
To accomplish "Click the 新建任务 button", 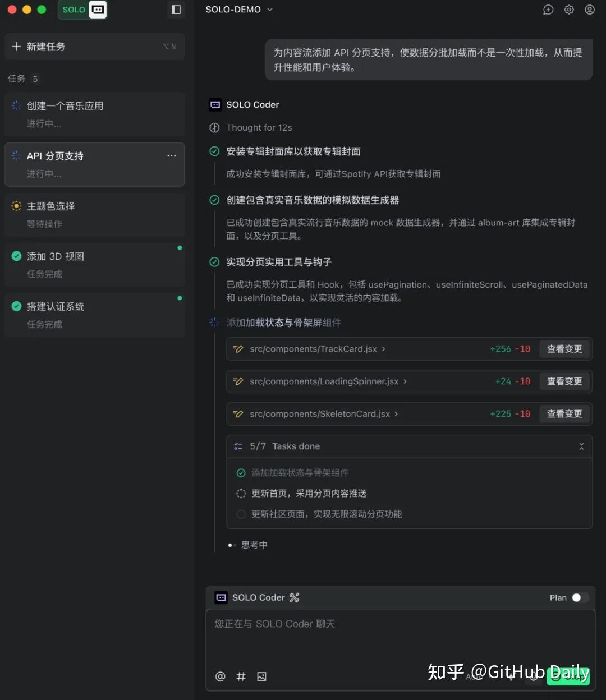I will (94, 47).
